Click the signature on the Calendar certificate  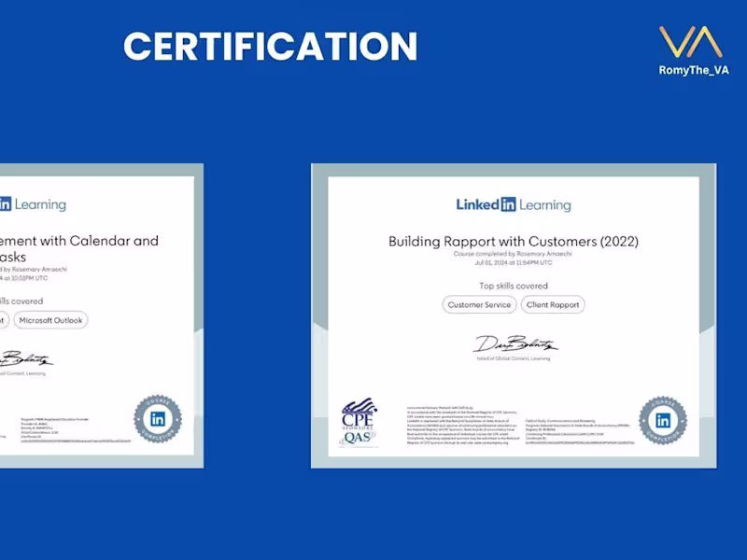[x=26, y=358]
